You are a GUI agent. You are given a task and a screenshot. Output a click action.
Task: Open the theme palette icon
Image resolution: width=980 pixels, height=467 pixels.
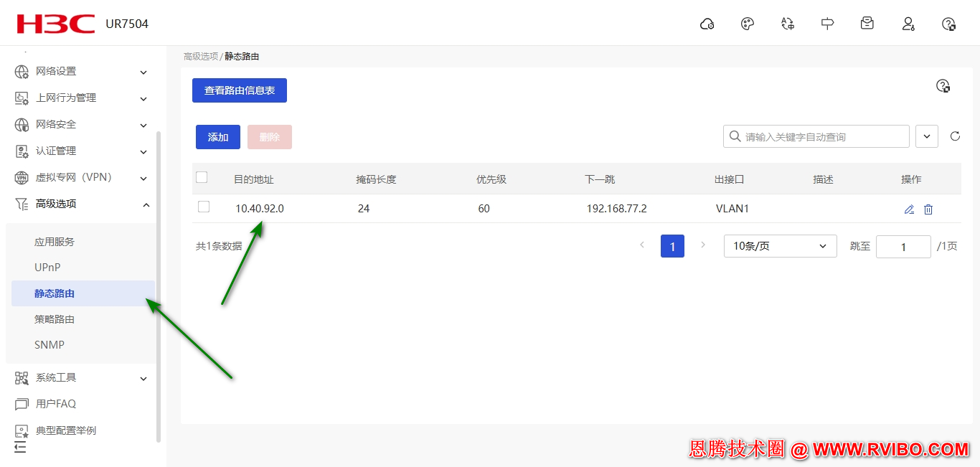click(x=748, y=24)
